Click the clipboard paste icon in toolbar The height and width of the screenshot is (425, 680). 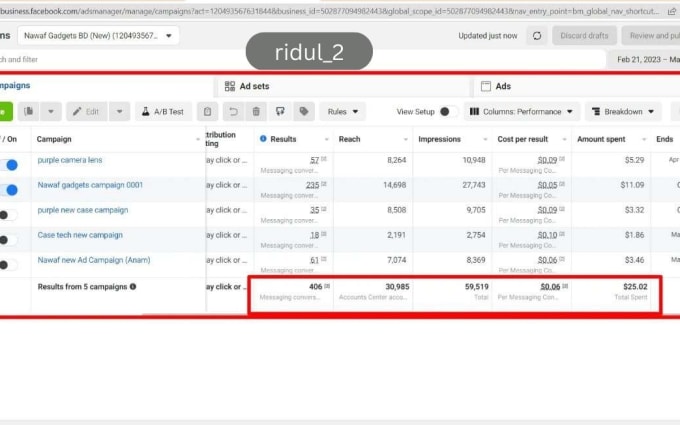[207, 111]
